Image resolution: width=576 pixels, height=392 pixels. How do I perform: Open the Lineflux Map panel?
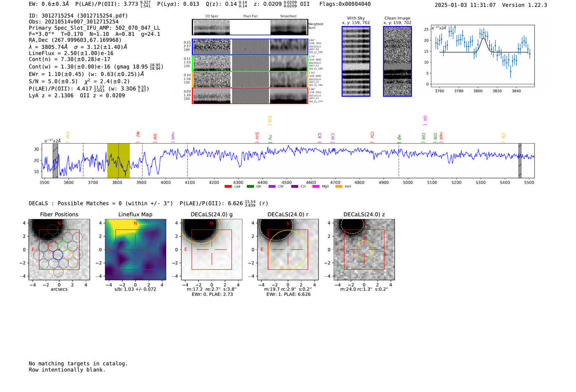135,249
